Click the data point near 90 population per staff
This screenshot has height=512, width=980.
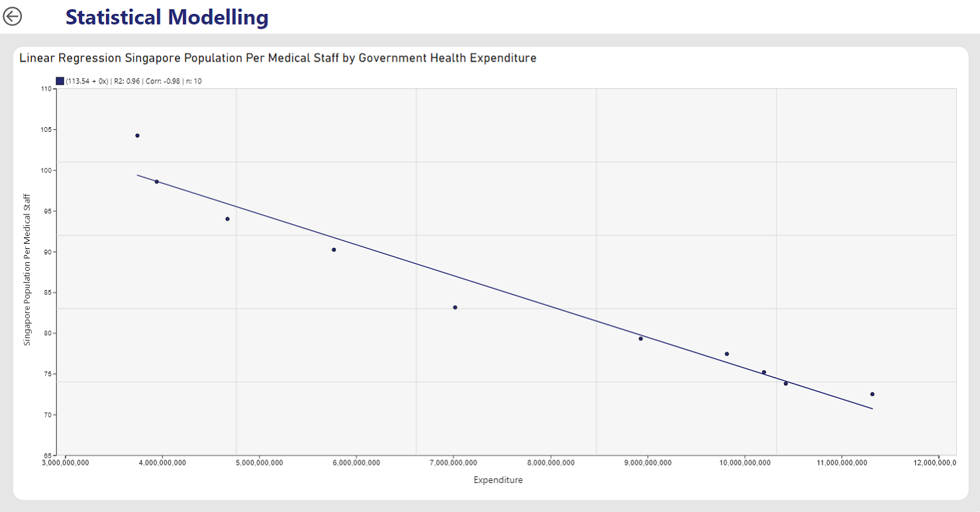[334, 250]
